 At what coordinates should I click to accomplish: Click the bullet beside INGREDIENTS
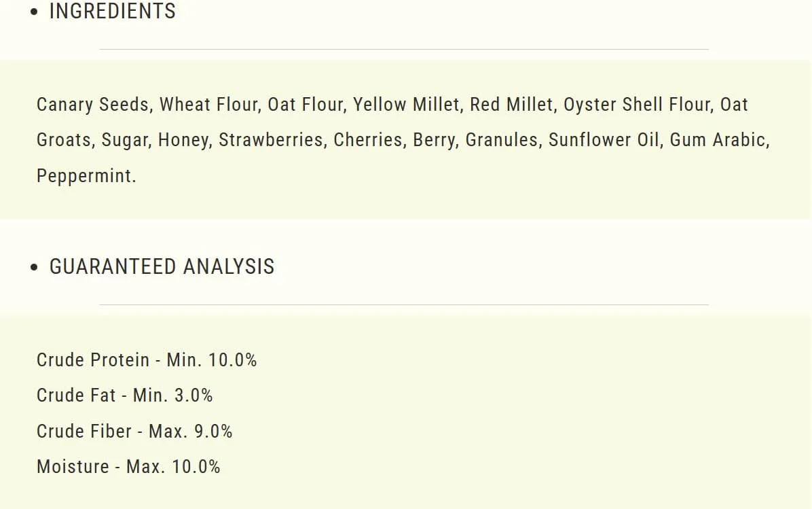pyautogui.click(x=34, y=12)
